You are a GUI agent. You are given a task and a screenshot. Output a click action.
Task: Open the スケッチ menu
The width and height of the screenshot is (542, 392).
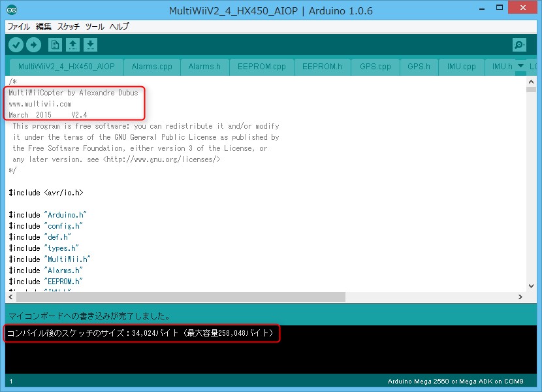point(69,27)
